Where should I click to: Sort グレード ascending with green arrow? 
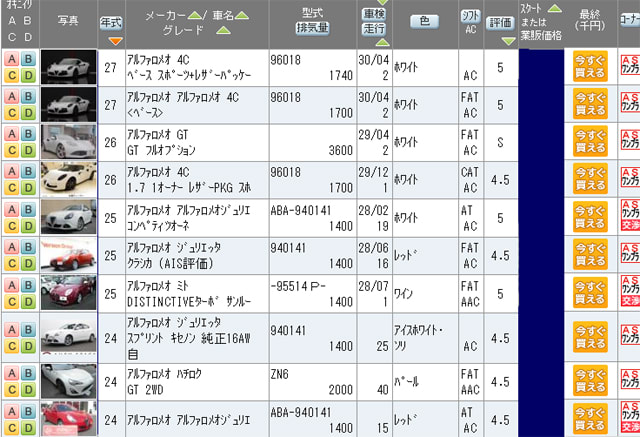[223, 30]
